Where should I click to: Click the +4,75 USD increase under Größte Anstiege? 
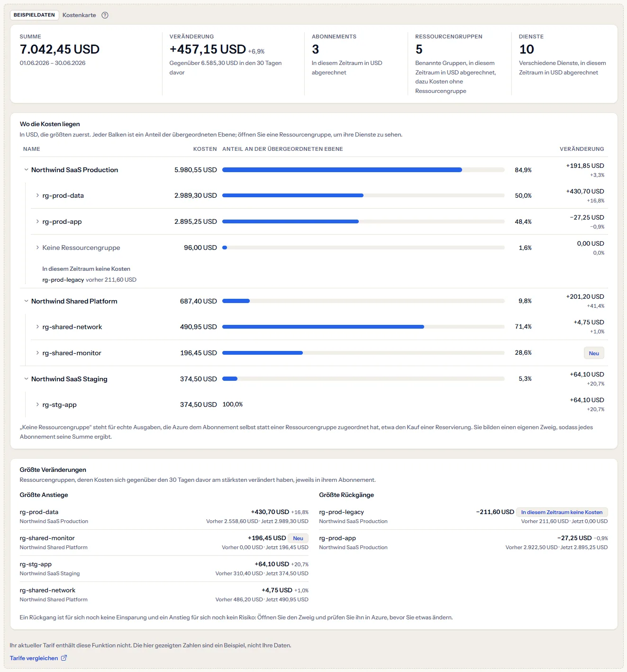point(277,590)
